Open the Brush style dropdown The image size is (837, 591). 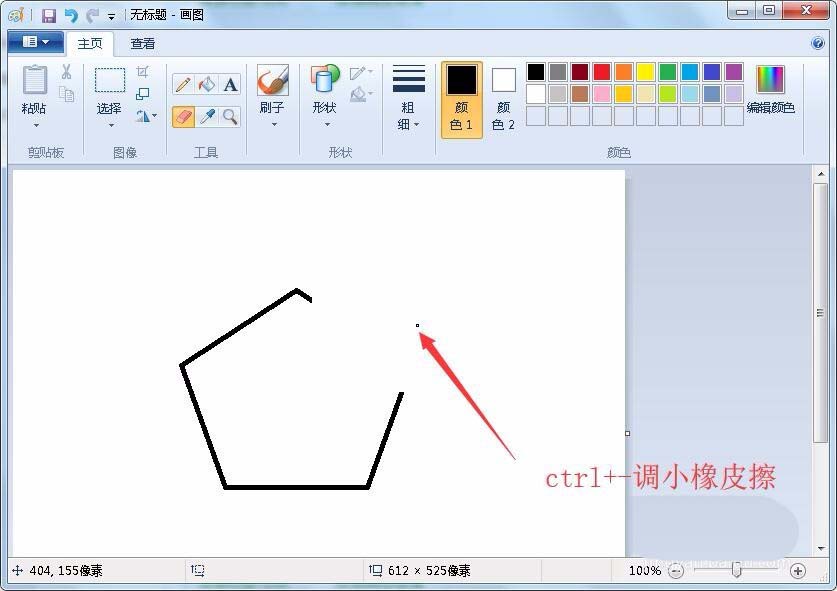click(x=273, y=125)
